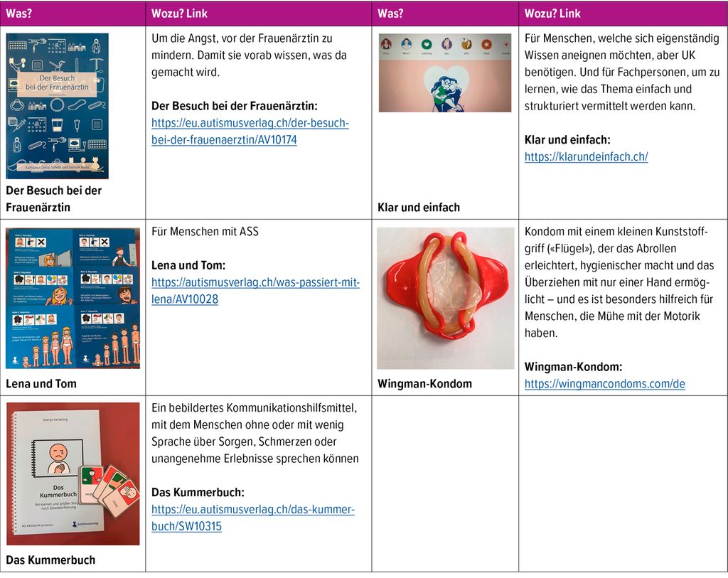Follow the Lena und Tom autismusverlag link
This screenshot has height=578, width=728.
[255, 291]
